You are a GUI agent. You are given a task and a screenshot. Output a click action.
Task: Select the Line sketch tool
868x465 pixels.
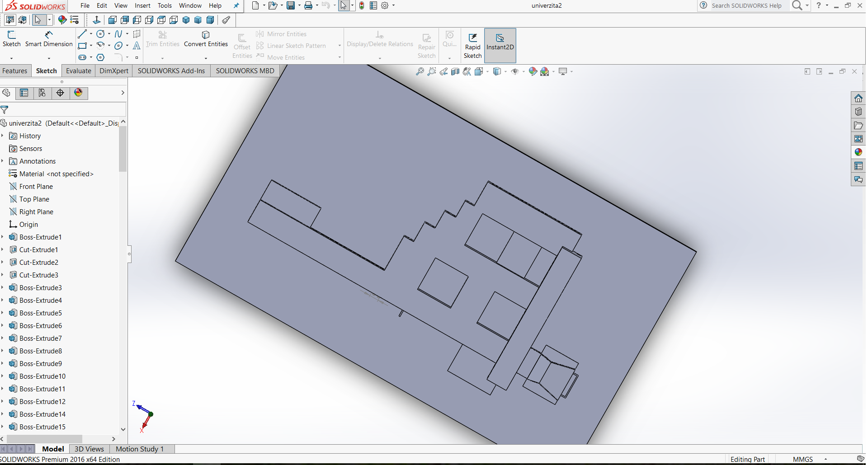[x=82, y=34]
